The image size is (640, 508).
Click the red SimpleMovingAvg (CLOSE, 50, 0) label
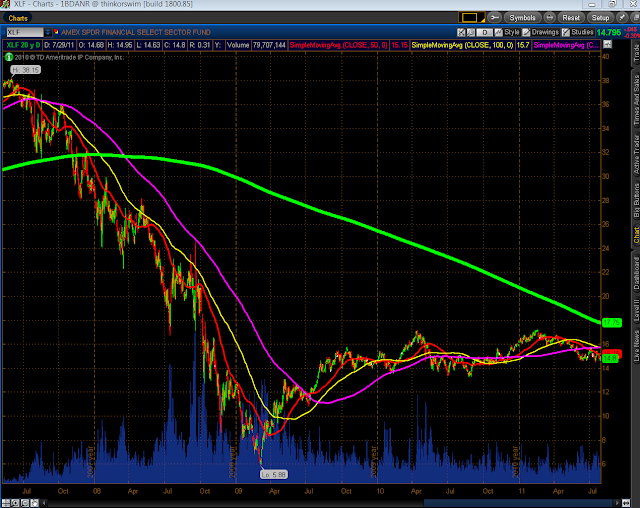[338, 45]
